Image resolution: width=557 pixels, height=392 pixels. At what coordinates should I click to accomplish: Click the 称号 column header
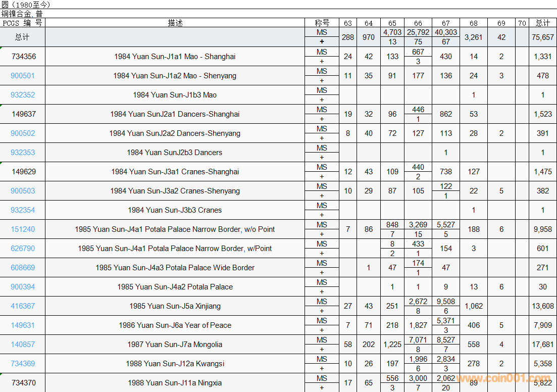(x=322, y=23)
